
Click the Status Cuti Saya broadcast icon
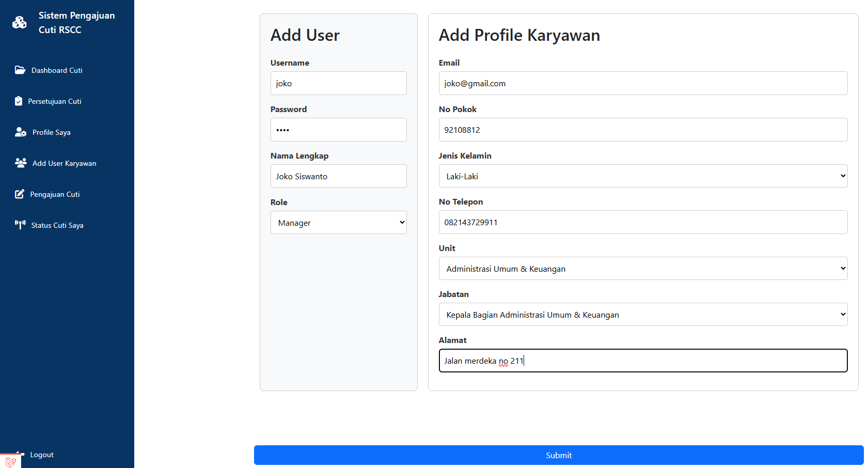(x=20, y=225)
